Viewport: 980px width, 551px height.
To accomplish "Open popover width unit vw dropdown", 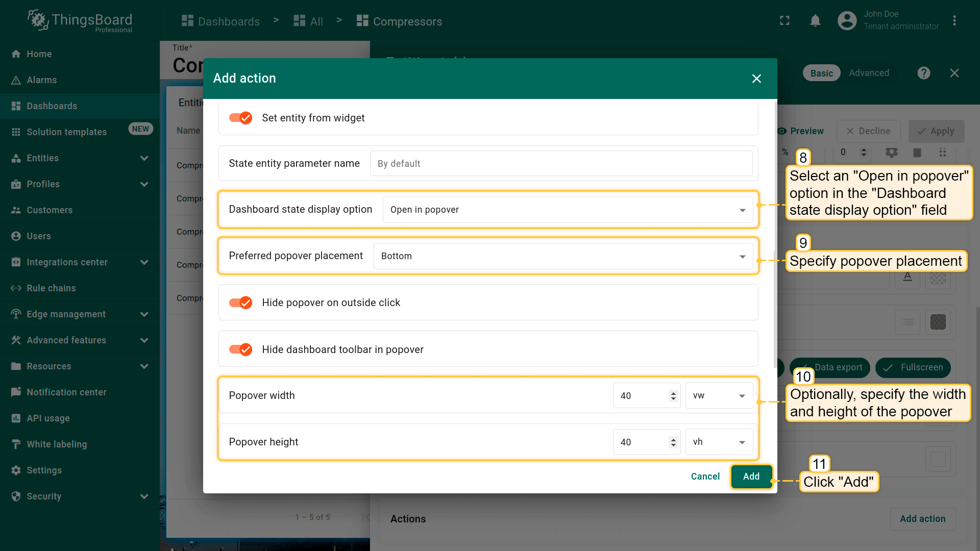I will pos(719,396).
